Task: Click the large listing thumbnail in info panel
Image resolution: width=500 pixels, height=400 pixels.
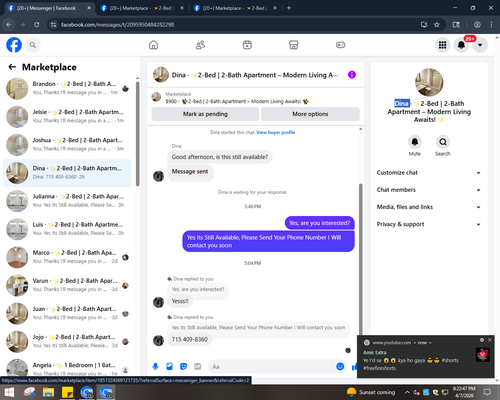Action: click(429, 82)
